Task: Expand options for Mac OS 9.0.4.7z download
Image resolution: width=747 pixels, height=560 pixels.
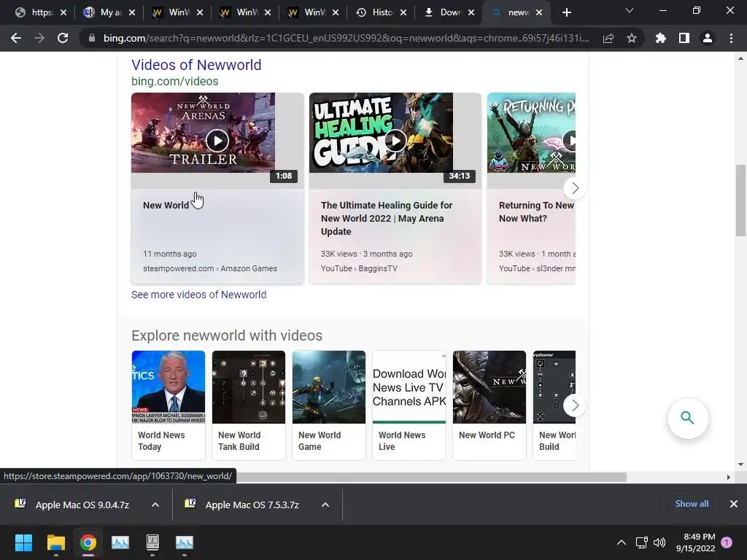Action: click(x=155, y=505)
